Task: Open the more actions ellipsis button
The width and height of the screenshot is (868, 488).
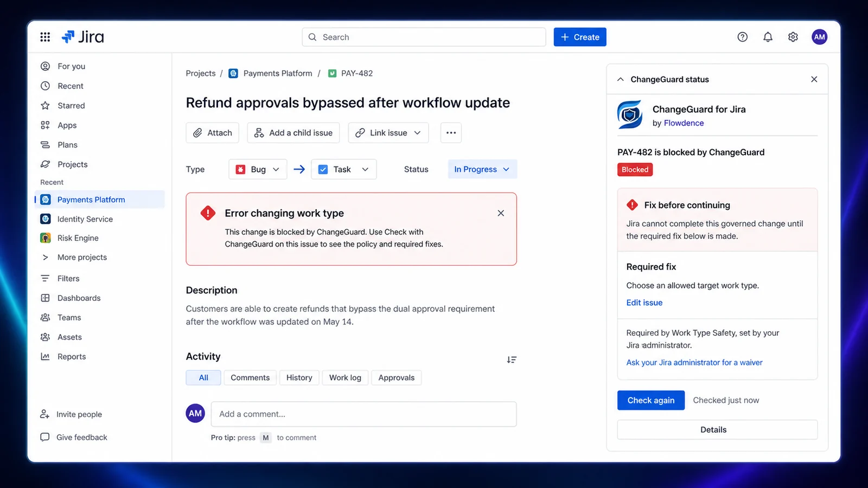Action: 451,133
